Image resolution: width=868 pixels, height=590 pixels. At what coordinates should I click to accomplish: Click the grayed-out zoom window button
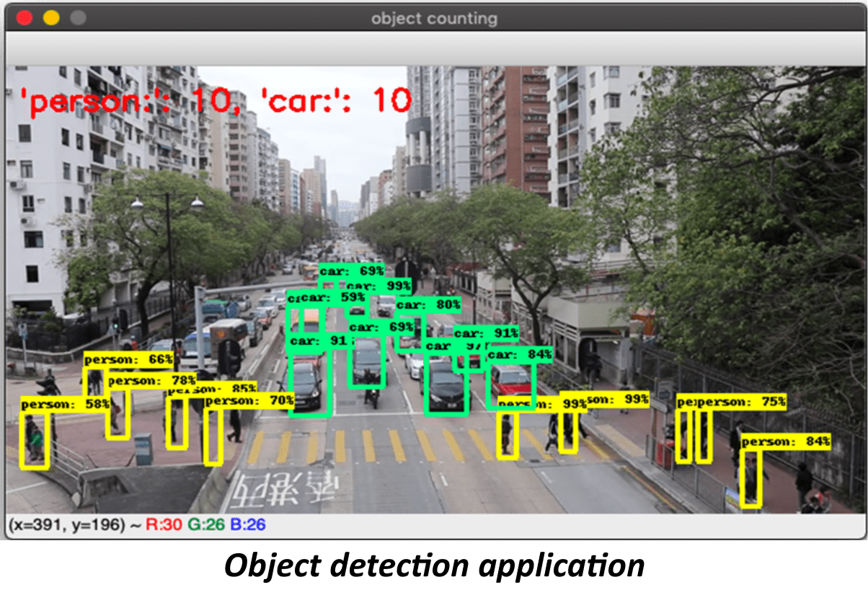pos(78,18)
